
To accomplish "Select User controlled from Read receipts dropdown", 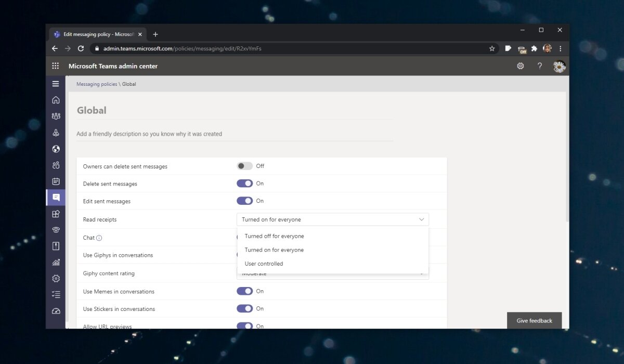I will point(264,263).
